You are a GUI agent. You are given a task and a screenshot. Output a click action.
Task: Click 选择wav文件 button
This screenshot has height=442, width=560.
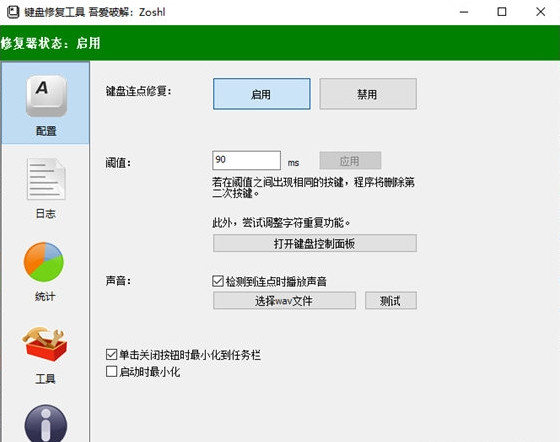284,301
